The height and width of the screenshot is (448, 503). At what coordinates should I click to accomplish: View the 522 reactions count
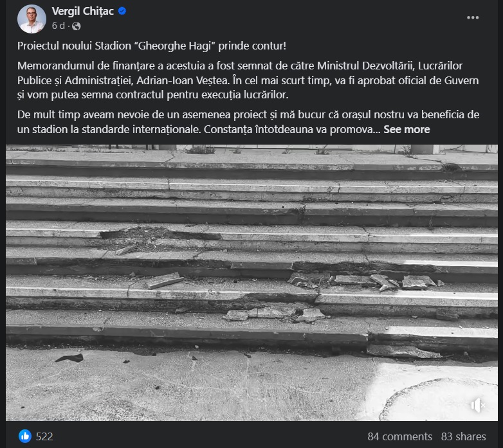click(44, 436)
